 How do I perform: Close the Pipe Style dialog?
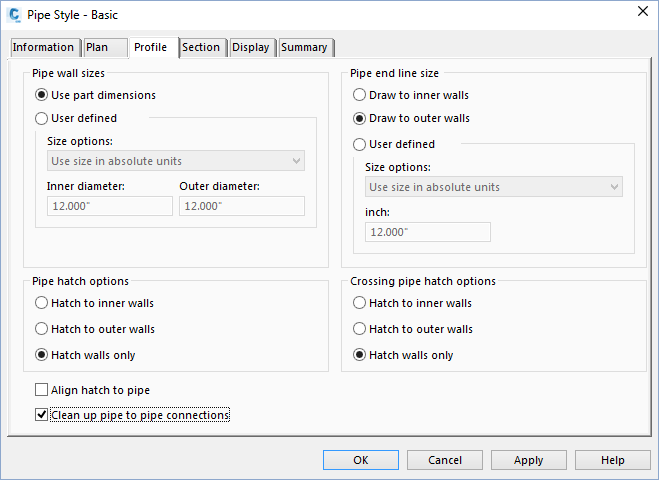click(640, 11)
